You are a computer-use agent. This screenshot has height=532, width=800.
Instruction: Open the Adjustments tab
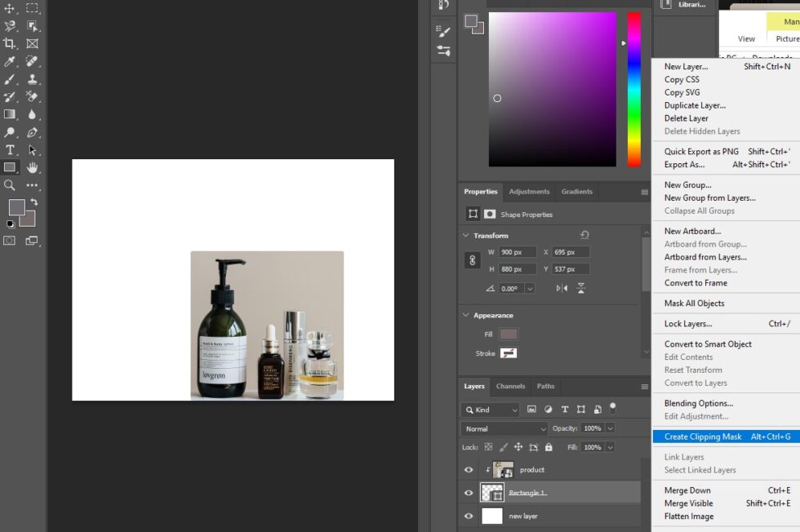(x=529, y=192)
